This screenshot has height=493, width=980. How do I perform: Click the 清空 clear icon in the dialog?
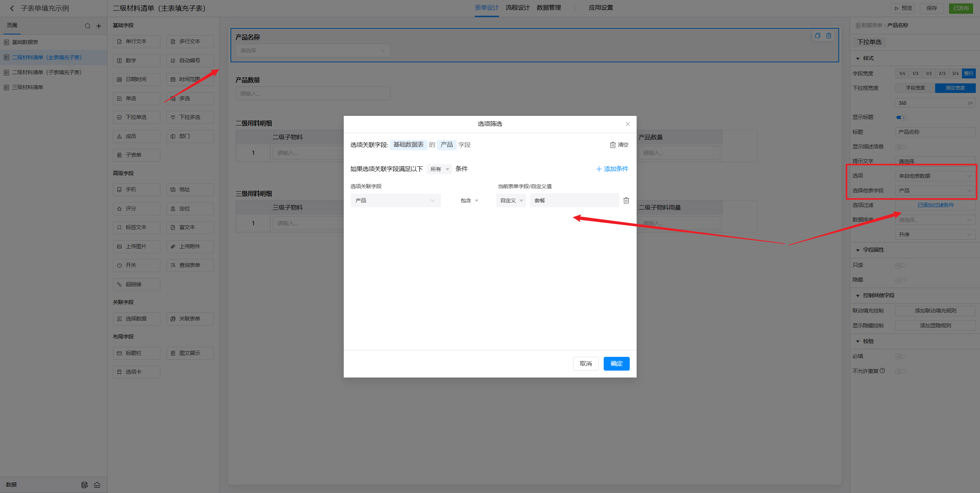(613, 145)
